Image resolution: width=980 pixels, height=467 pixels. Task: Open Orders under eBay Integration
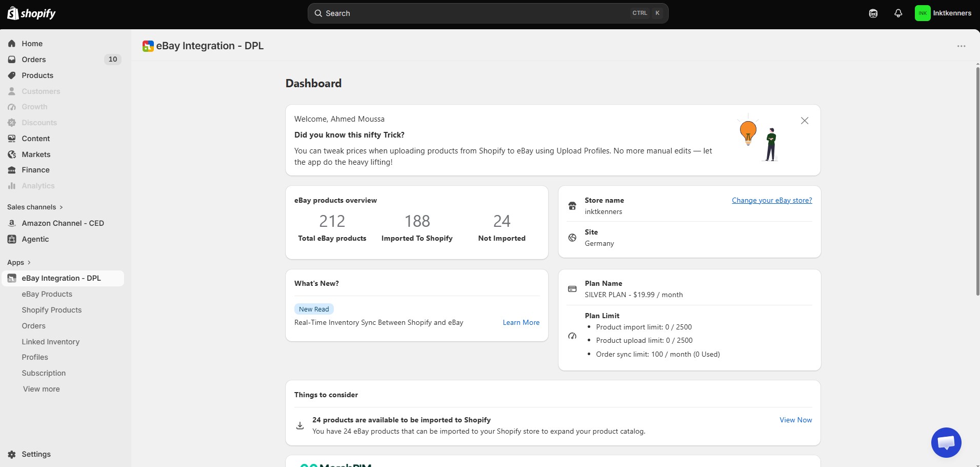33,326
